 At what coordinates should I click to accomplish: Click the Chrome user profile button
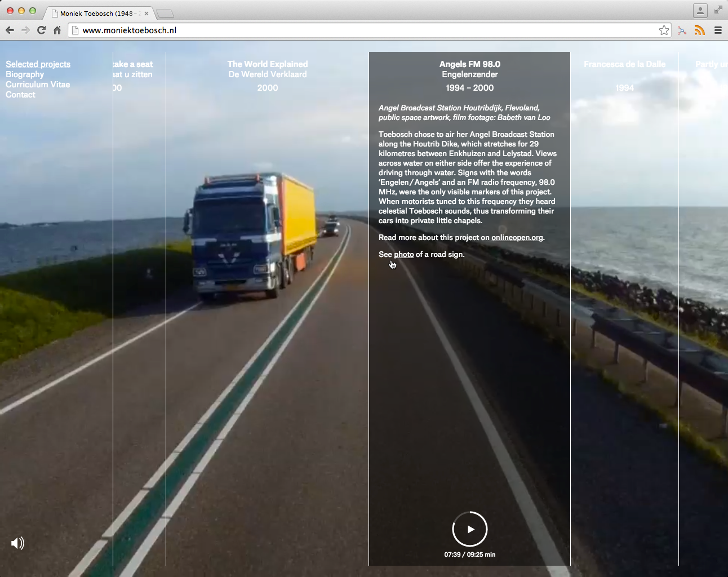click(x=700, y=10)
